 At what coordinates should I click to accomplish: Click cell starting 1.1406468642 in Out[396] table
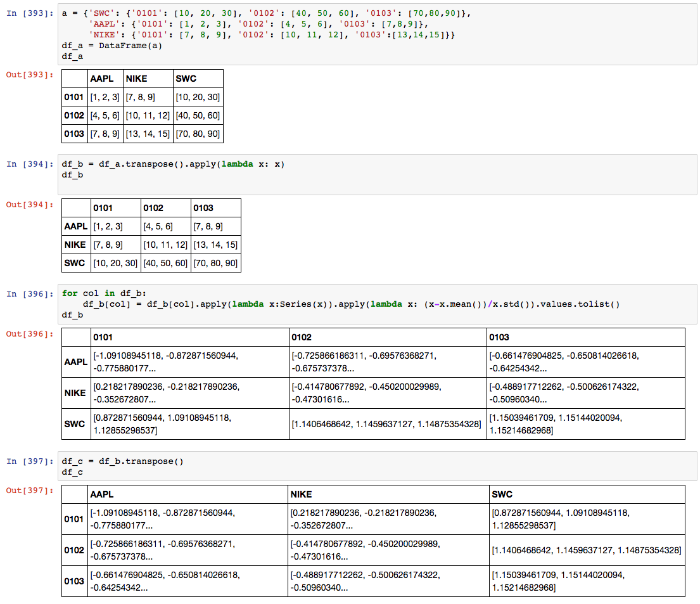coord(388,424)
